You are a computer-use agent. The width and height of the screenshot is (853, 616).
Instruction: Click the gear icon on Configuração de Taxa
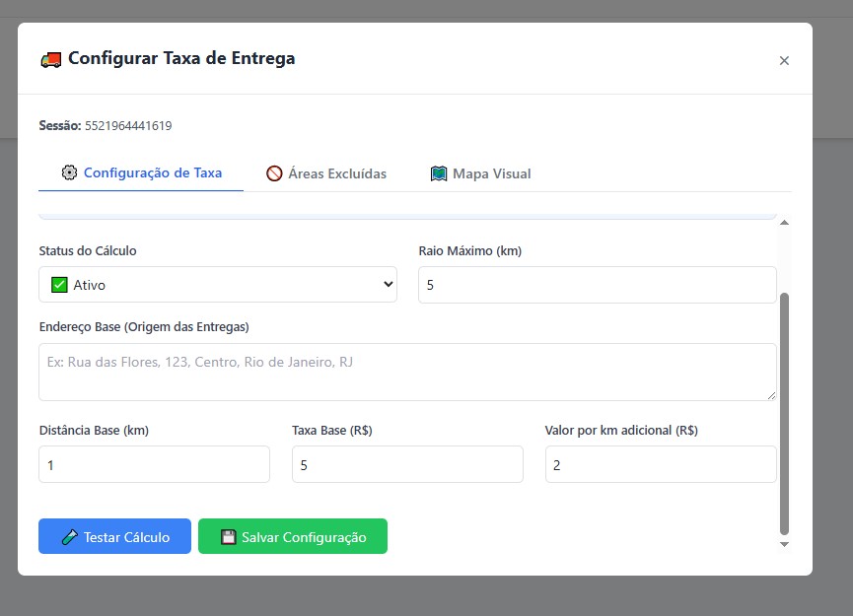tap(69, 172)
